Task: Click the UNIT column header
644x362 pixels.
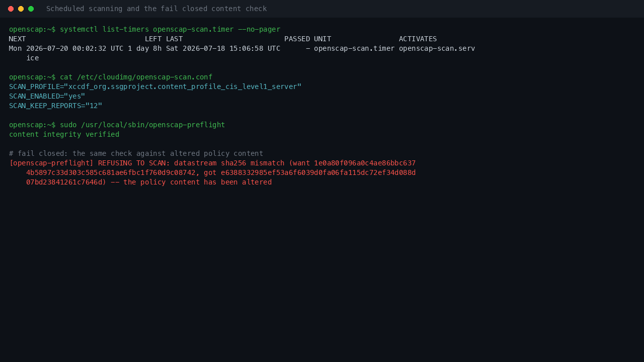Action: [323, 39]
